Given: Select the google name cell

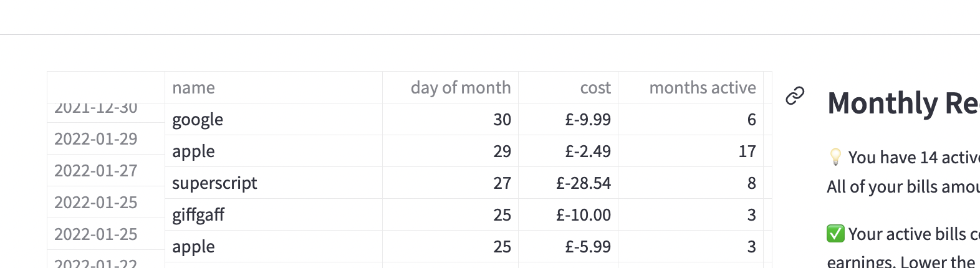Looking at the screenshot, I should click(x=274, y=119).
